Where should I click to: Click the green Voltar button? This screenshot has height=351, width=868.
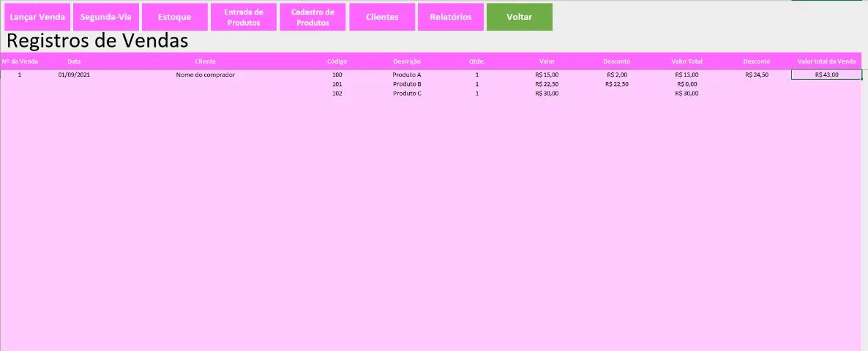519,17
